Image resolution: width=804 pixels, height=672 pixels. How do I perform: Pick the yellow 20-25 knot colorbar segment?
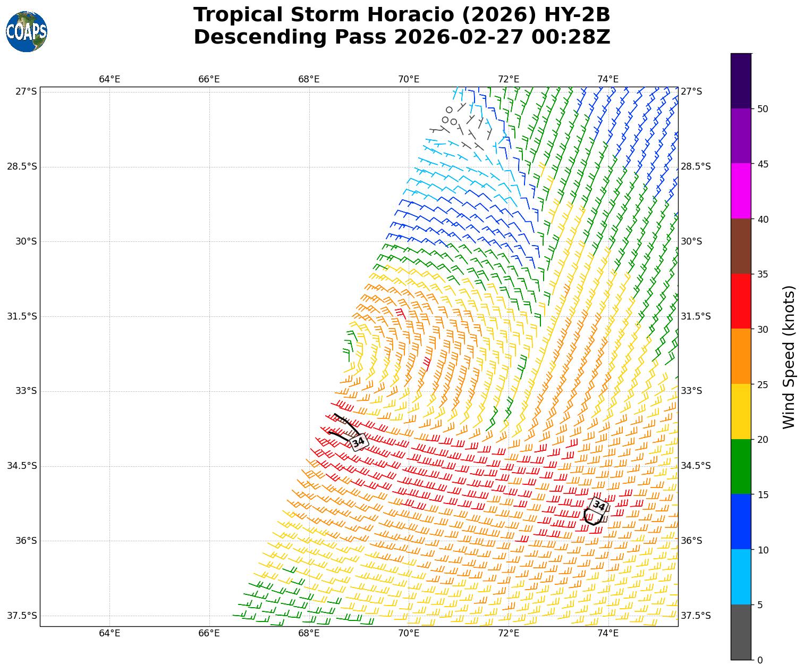click(741, 411)
